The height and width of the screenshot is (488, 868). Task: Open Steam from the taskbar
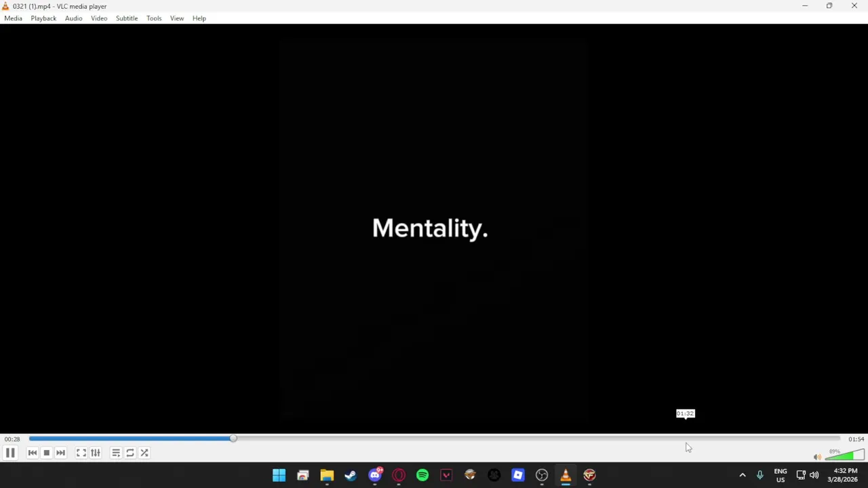tap(351, 475)
